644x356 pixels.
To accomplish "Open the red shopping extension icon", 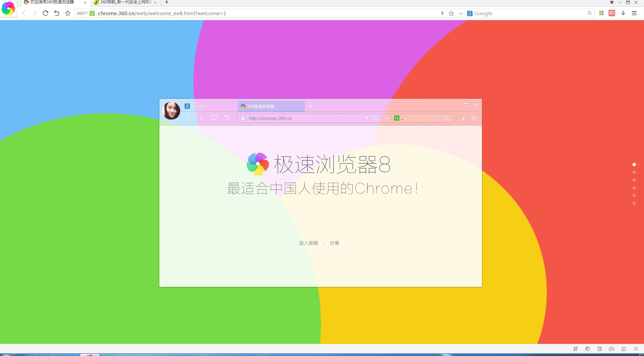I will pyautogui.click(x=612, y=13).
